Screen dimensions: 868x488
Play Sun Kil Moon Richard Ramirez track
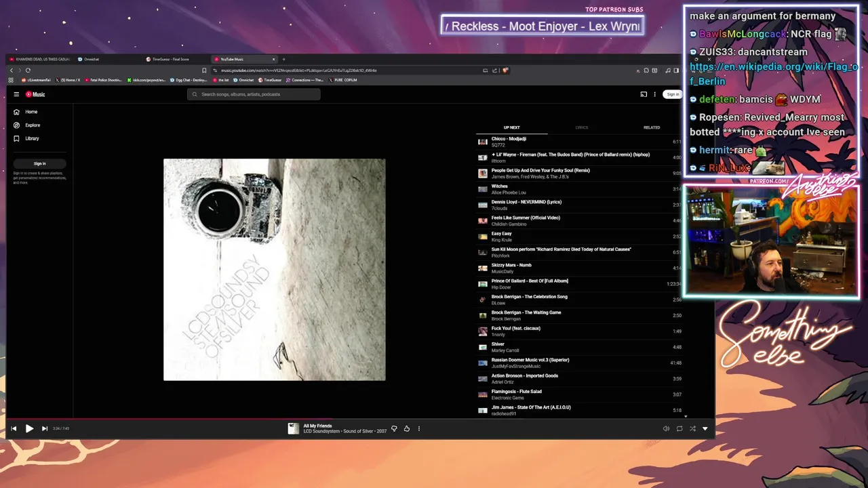[x=580, y=252]
